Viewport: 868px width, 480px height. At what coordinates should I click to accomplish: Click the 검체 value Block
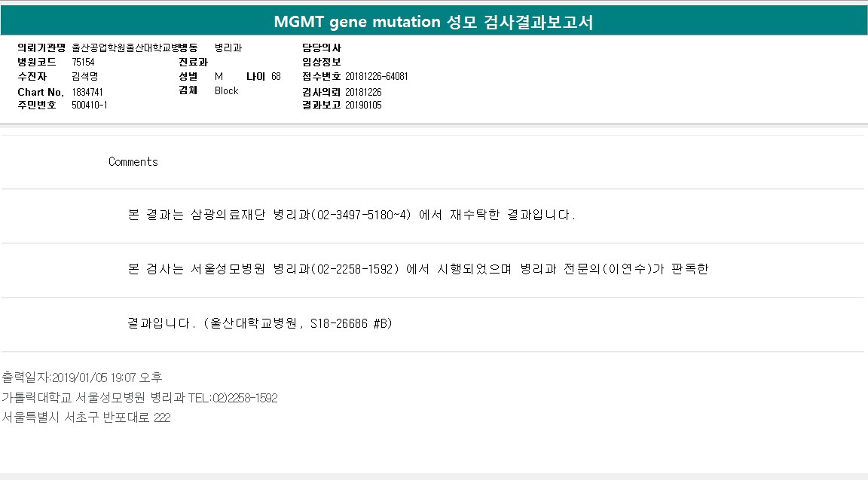click(x=226, y=90)
